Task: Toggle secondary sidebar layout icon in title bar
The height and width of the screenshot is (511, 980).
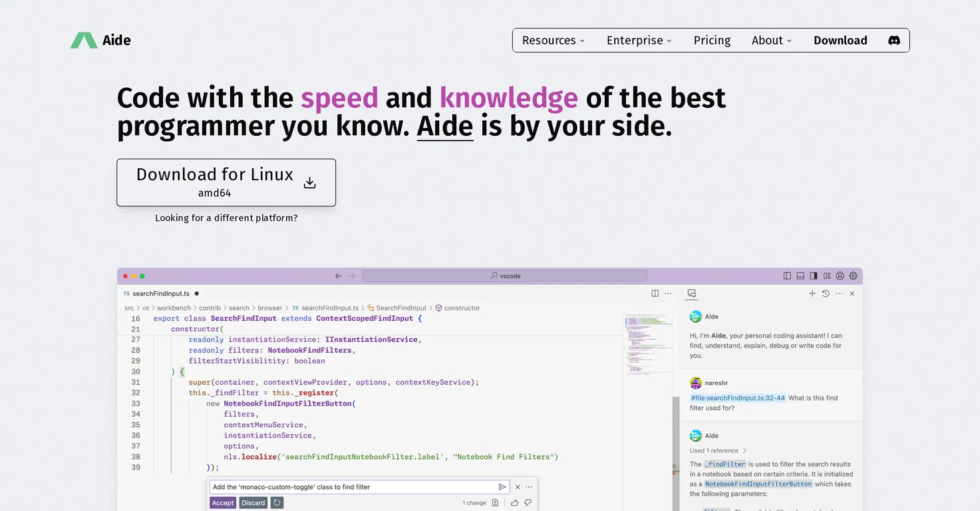Action: tap(814, 275)
